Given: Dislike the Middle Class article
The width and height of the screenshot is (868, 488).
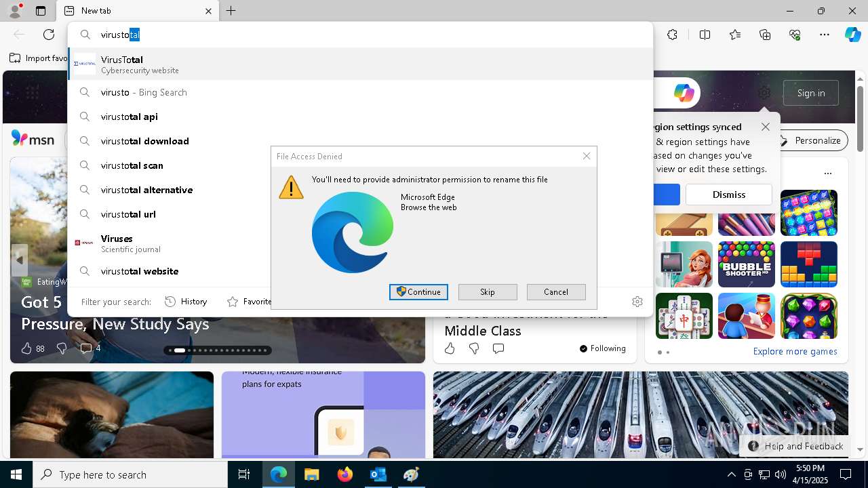Looking at the screenshot, I should click(x=474, y=348).
